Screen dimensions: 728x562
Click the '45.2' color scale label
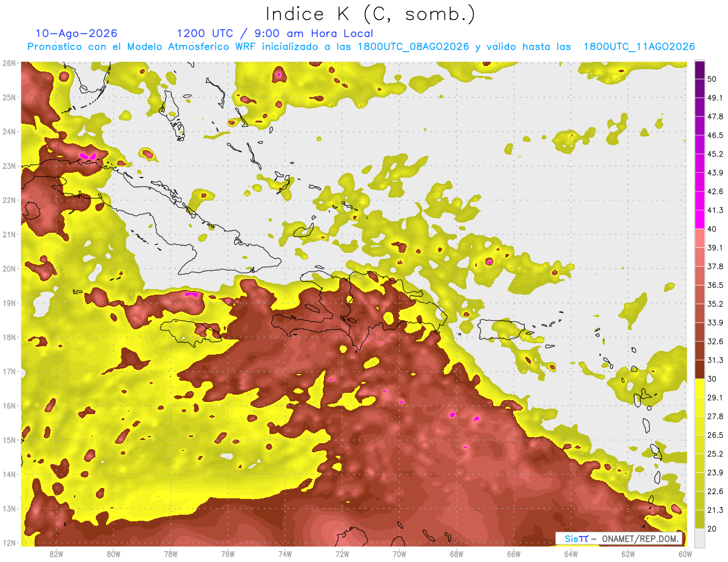pos(715,154)
